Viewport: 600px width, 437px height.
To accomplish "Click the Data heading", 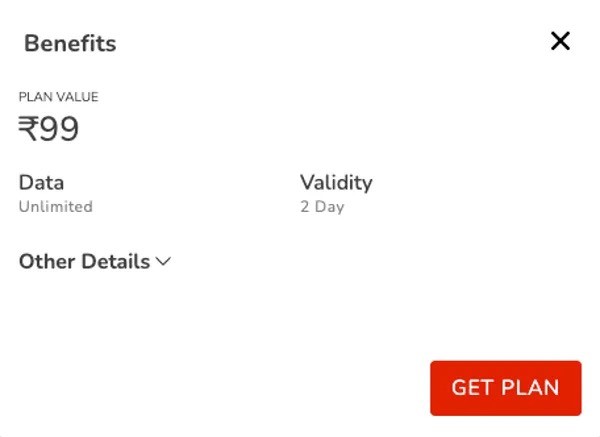I will pyautogui.click(x=41, y=183).
